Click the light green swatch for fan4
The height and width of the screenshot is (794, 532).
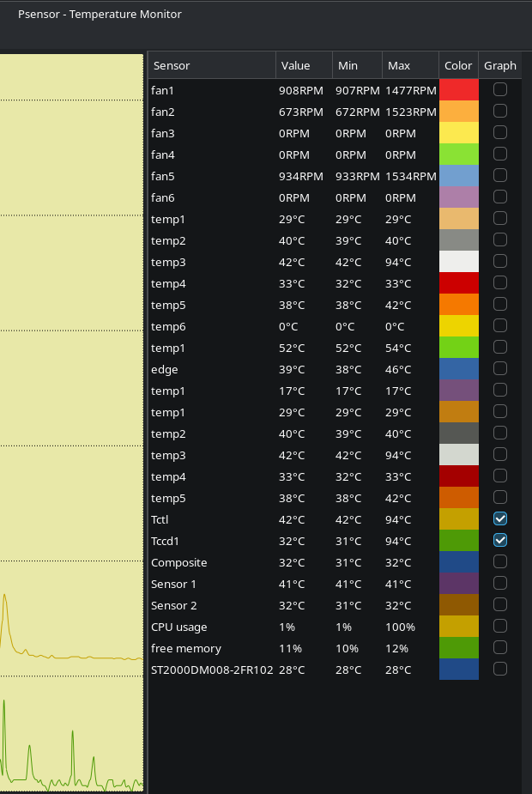pyautogui.click(x=458, y=154)
